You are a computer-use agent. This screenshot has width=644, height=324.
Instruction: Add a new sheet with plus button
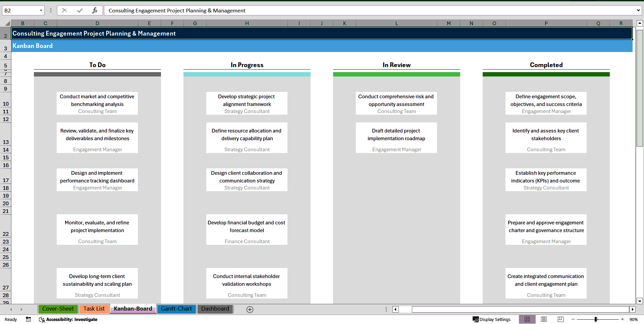click(x=250, y=309)
